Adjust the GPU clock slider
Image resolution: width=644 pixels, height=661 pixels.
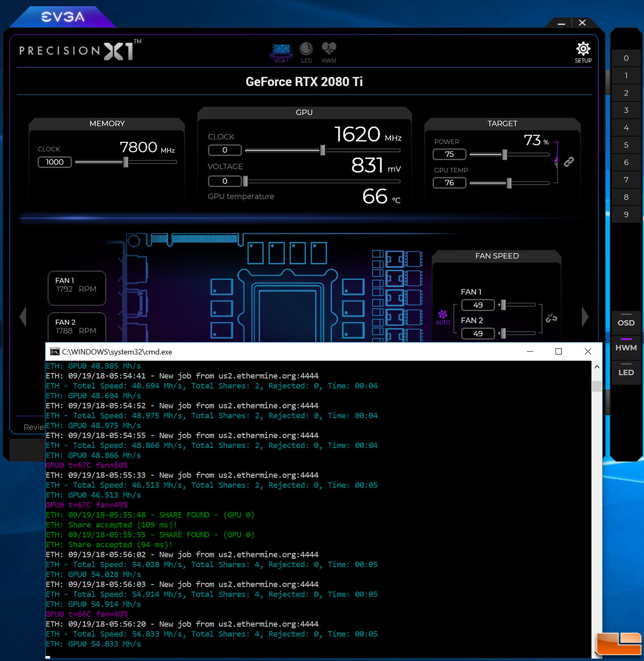(x=323, y=150)
